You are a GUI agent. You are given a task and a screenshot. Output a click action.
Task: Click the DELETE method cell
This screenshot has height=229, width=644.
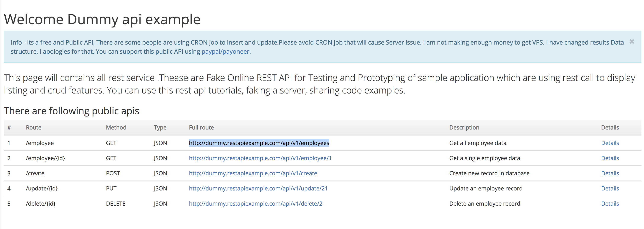pos(115,203)
